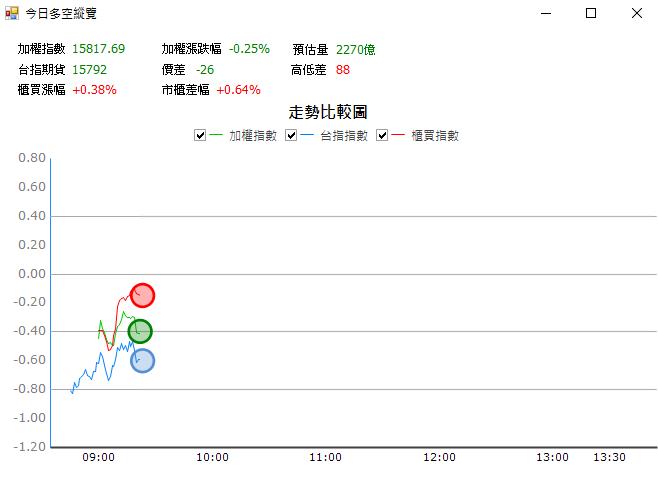Click the 走勢比較圖 chart title

328,112
